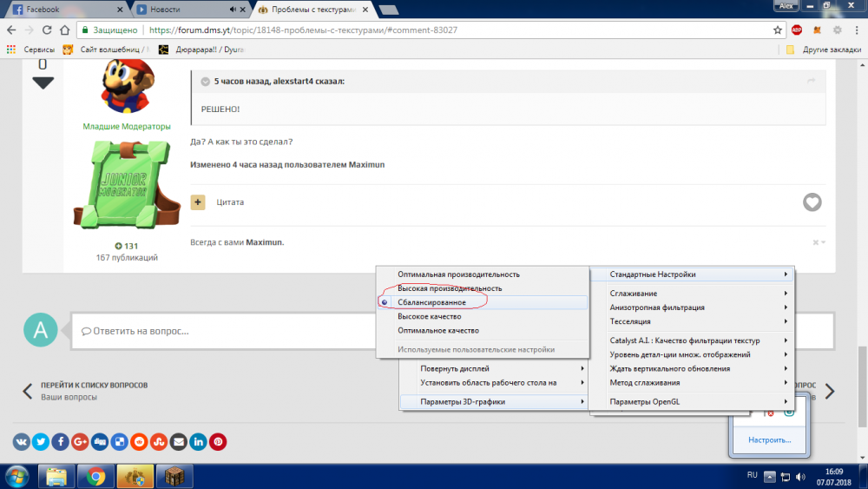Screen dimensions: 868x489
Task: Open the Adblock Plus extension icon
Action: [x=796, y=30]
